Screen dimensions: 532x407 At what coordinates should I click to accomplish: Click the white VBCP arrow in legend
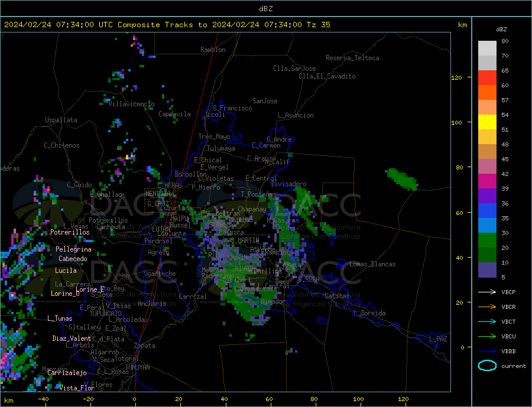tap(487, 292)
